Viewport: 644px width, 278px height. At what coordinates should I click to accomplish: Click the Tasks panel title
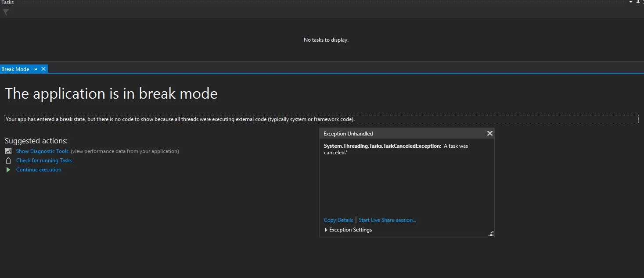(8, 2)
